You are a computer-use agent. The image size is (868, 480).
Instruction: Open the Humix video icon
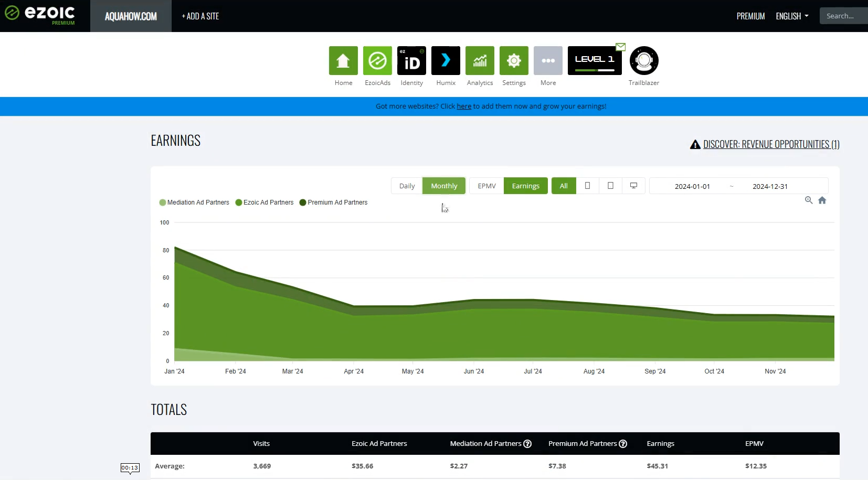pos(446,60)
